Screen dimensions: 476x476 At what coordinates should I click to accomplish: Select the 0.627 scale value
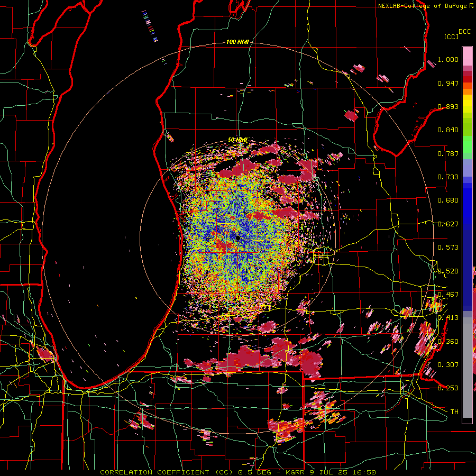coord(448,224)
